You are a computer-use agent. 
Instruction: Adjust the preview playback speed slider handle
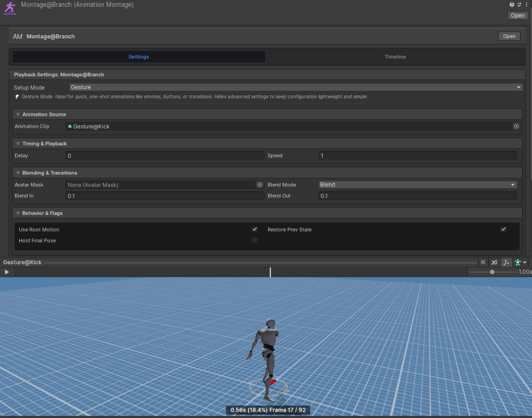click(x=492, y=272)
